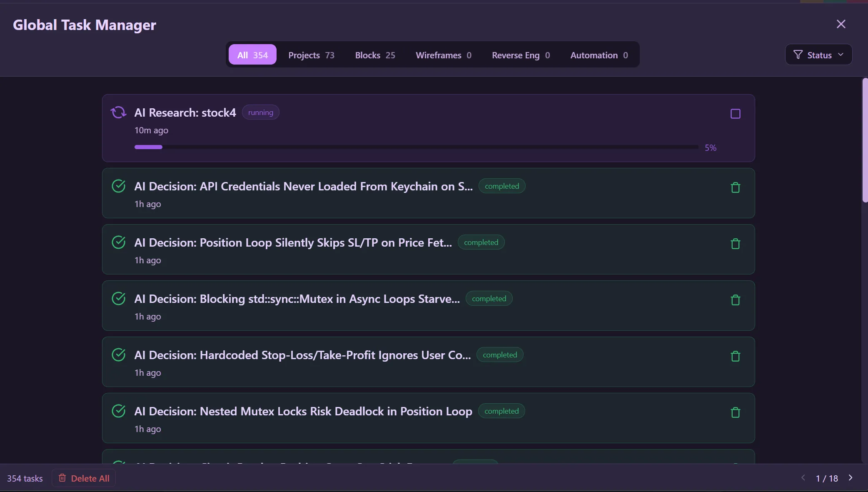Image resolution: width=868 pixels, height=492 pixels.
Task: Open the Status filter dropdown
Action: 818,55
